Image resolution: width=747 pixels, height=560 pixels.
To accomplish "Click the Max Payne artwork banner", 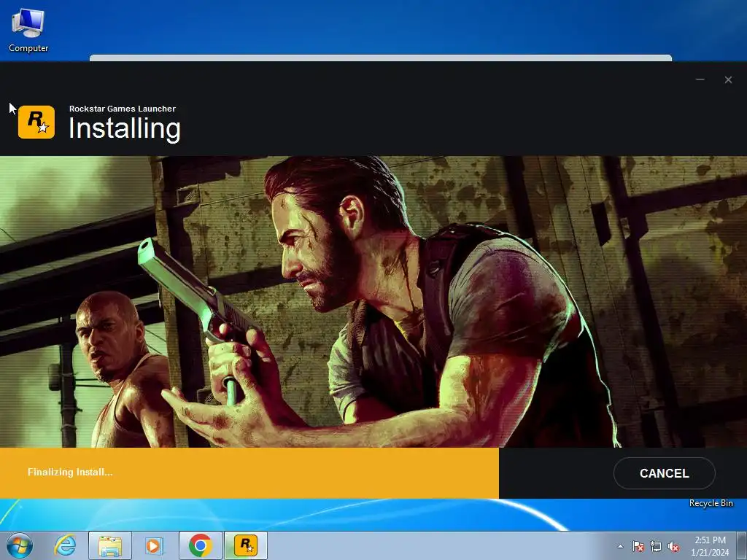I will [x=373, y=302].
